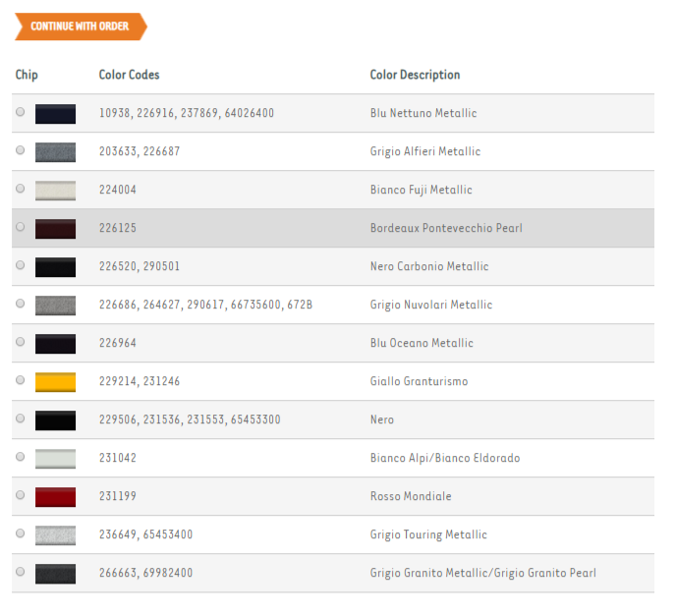Click the Continue With Order button

[80, 27]
